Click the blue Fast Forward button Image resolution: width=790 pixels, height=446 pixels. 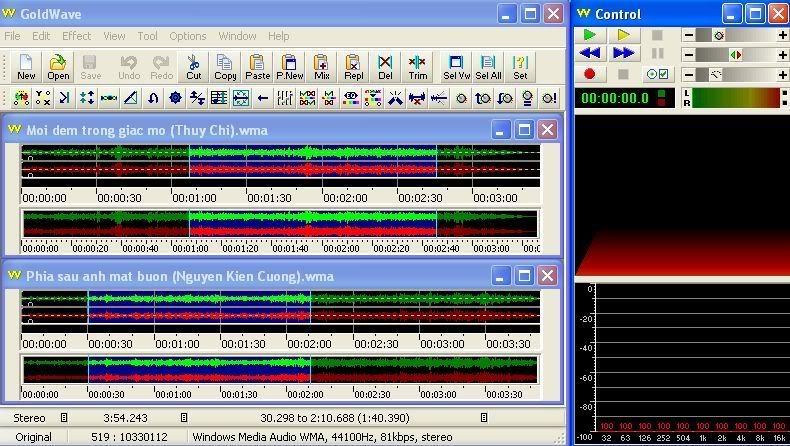pos(623,54)
